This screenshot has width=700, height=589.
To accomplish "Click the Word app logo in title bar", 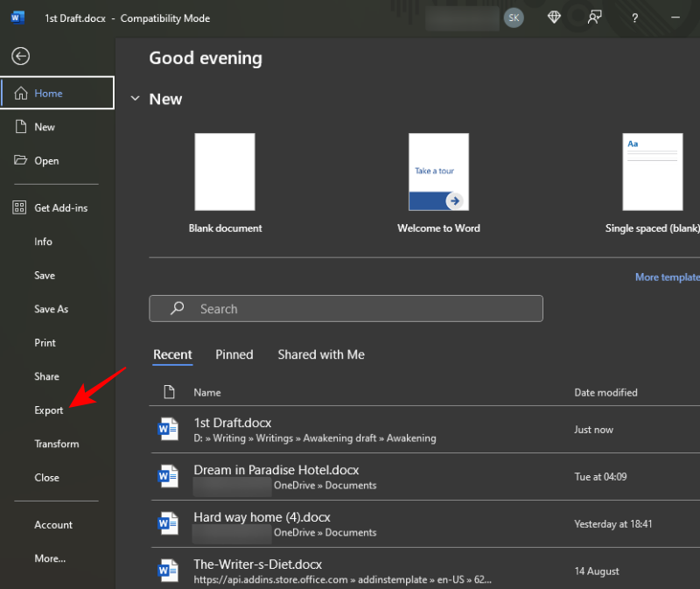I will click(x=17, y=18).
